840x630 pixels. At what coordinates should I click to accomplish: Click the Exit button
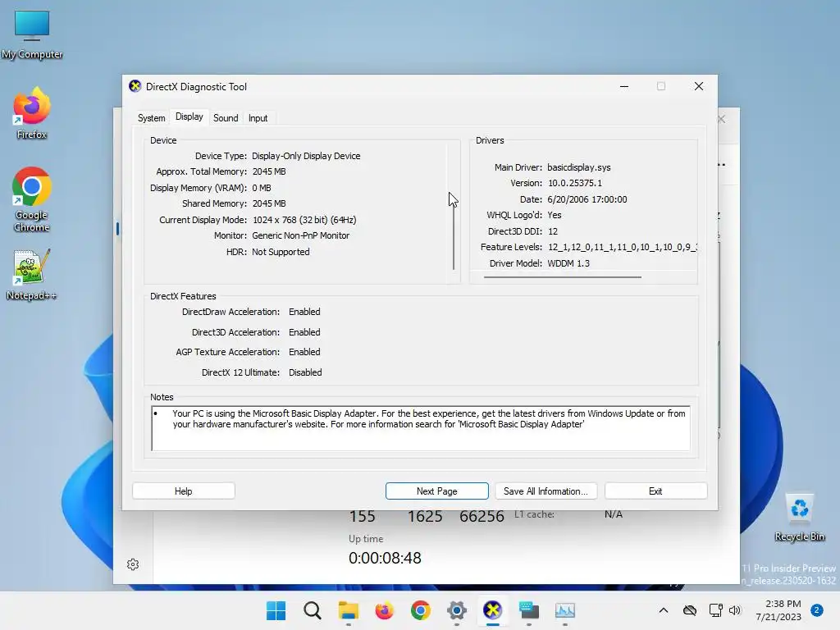655,491
